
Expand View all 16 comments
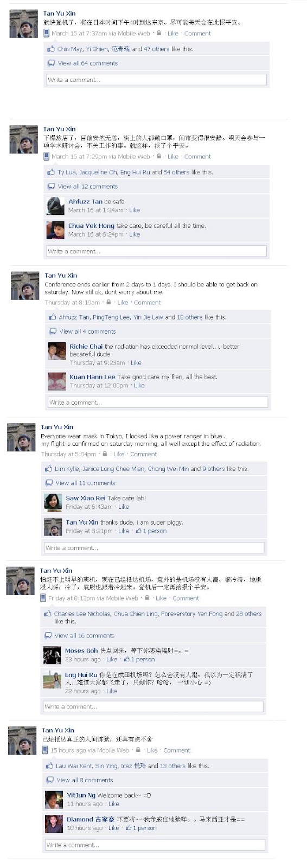click(84, 635)
